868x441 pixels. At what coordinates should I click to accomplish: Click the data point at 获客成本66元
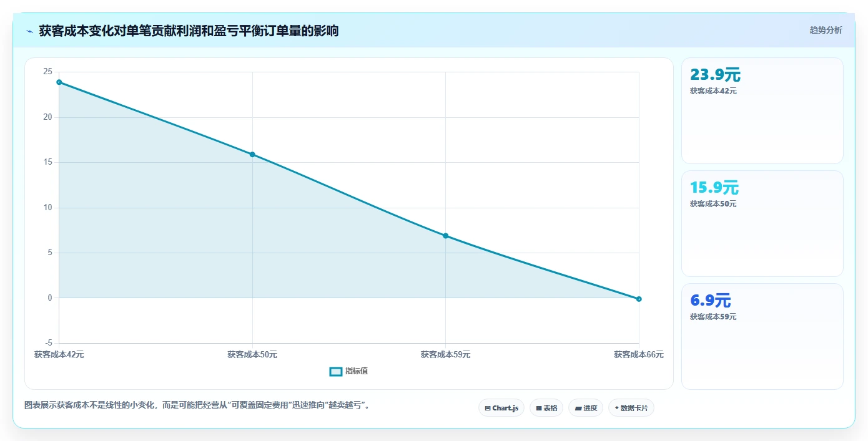click(639, 299)
